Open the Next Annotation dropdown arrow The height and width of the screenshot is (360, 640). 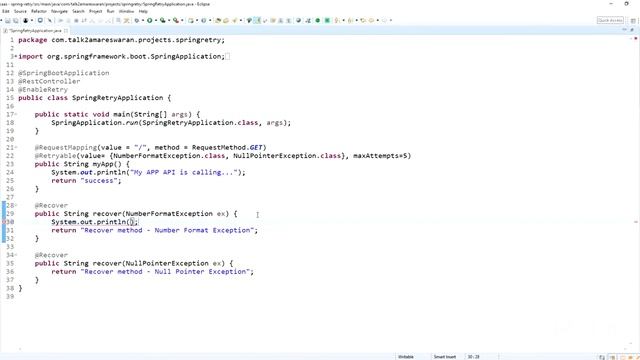(x=343, y=20)
